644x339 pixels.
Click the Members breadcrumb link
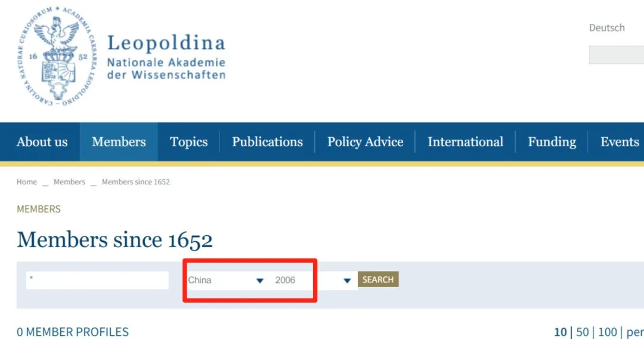click(x=69, y=182)
